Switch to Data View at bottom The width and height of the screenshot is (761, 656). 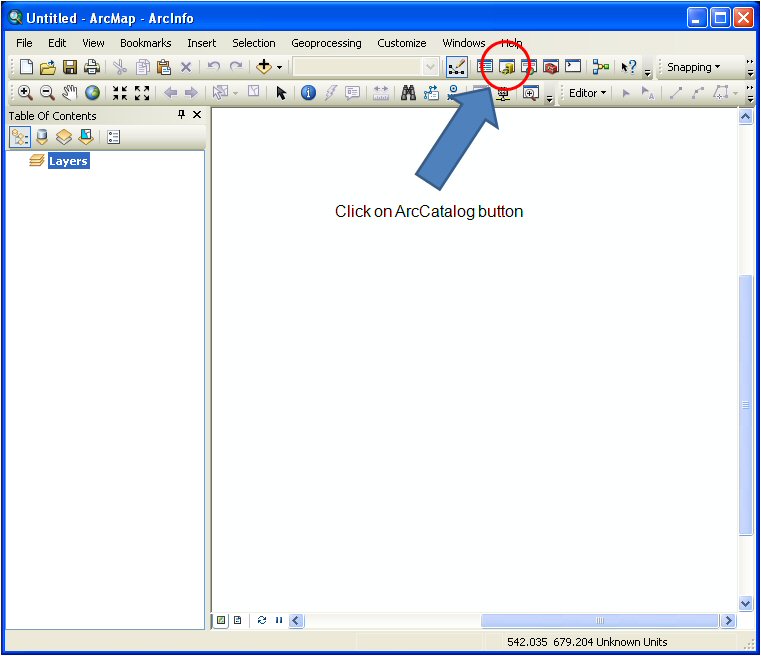point(221,620)
